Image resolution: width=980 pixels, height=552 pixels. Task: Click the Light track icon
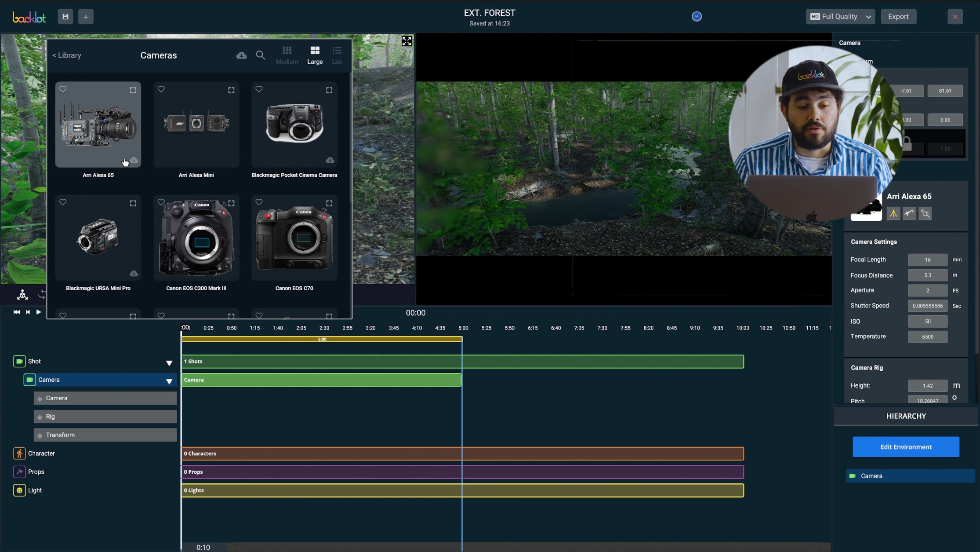(x=19, y=490)
